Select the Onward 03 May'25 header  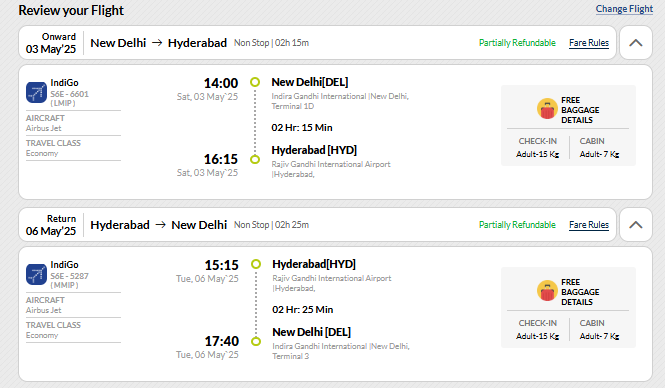51,43
